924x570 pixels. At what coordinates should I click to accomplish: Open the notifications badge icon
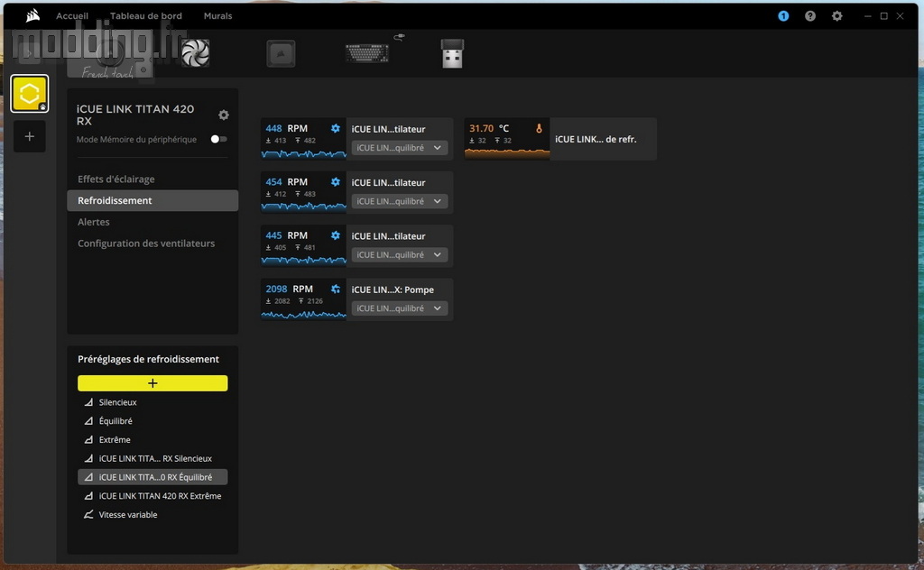(783, 16)
